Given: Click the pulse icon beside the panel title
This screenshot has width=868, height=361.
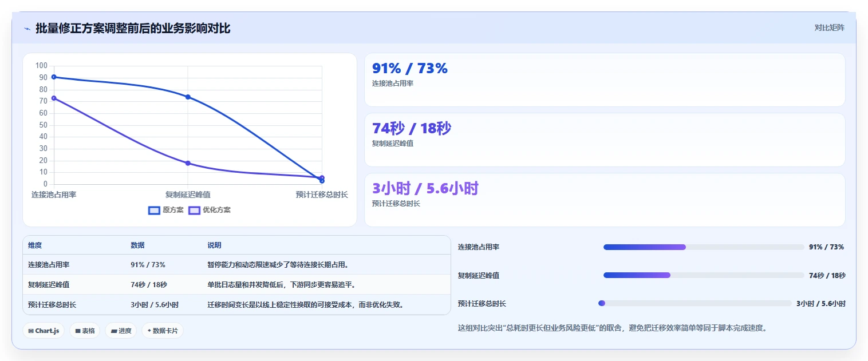Looking at the screenshot, I should 27,29.
